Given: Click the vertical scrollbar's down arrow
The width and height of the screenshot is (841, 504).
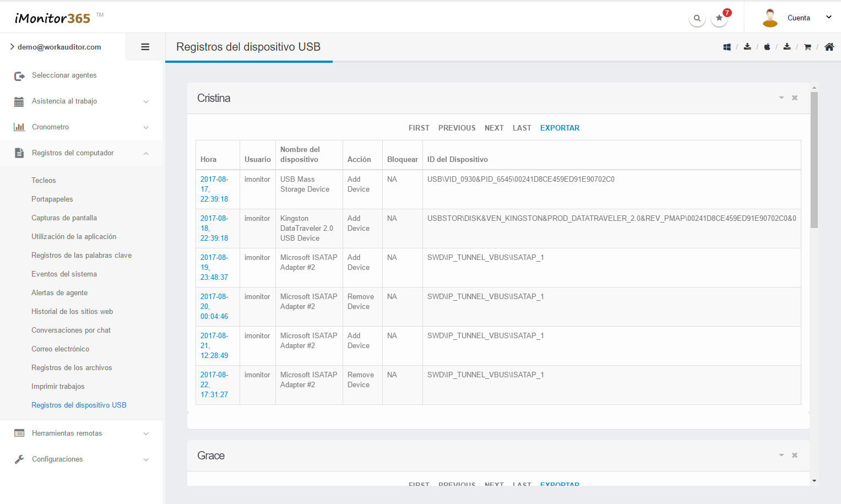Looking at the screenshot, I should tap(814, 481).
